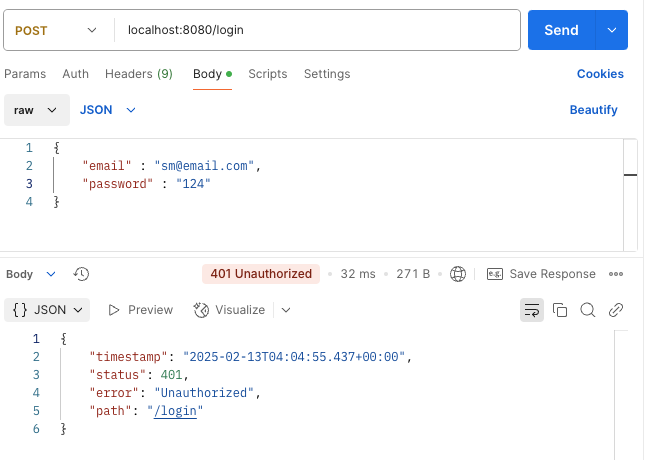Toggle word wrap in response

(532, 310)
